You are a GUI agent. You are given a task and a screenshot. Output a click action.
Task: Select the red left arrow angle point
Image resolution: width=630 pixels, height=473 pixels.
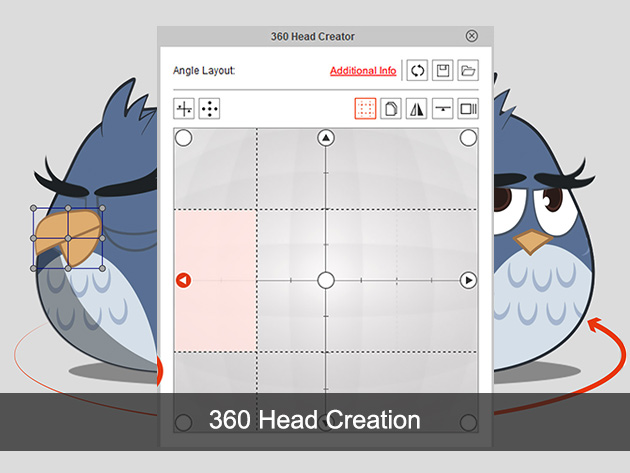184,280
